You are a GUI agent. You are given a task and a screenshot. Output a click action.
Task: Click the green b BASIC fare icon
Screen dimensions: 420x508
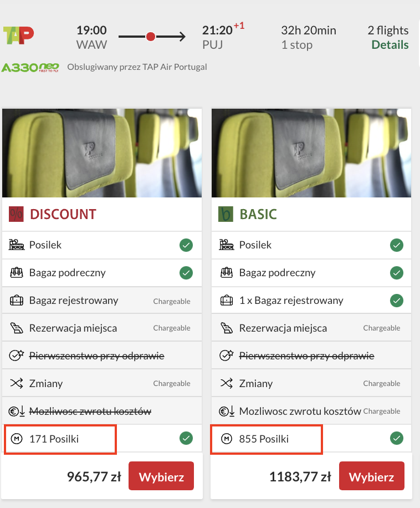(x=226, y=214)
